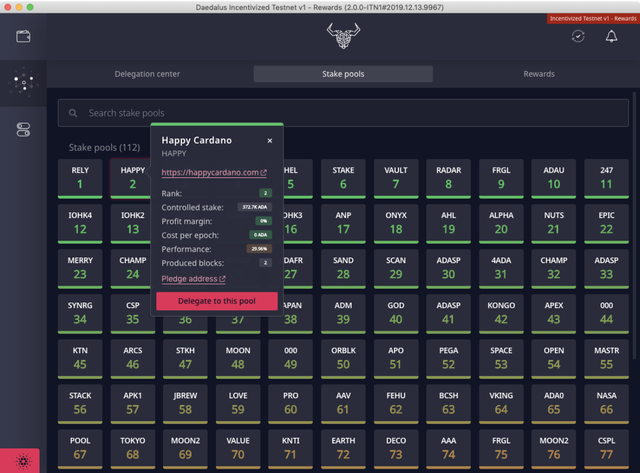Select the 4ADA pool ranked 31
The width and height of the screenshot is (640, 473).
(501, 269)
